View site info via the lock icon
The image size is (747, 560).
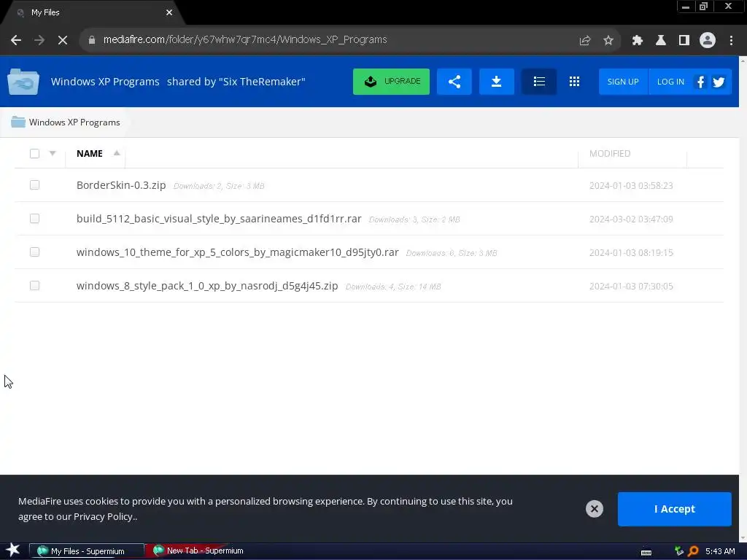tap(91, 40)
